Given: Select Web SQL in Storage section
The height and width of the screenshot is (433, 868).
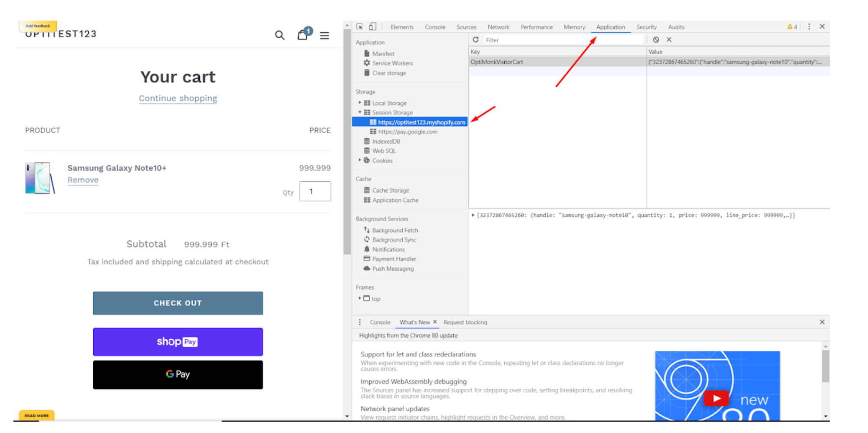Looking at the screenshot, I should pyautogui.click(x=384, y=151).
